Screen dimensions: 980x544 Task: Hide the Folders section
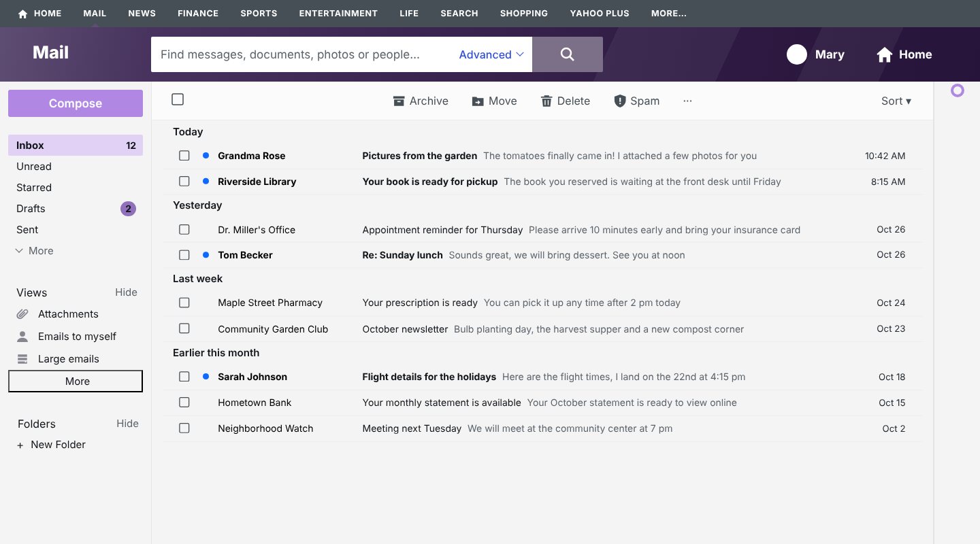pyautogui.click(x=127, y=424)
